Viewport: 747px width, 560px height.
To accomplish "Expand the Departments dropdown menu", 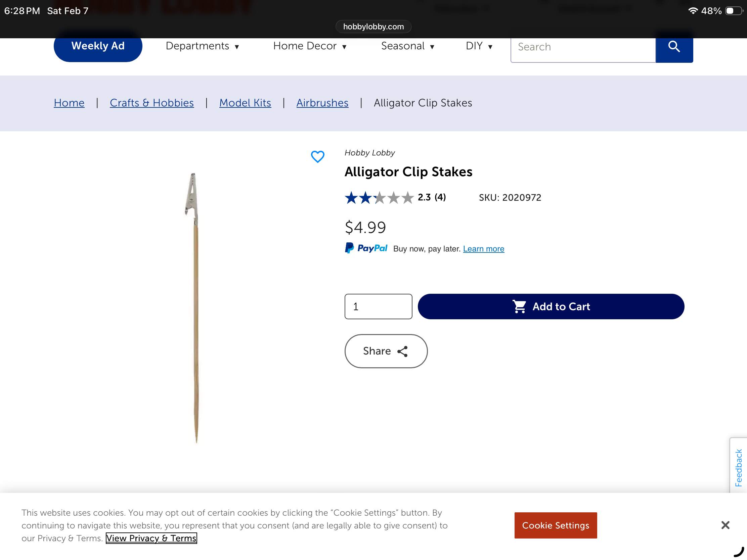I will (x=202, y=46).
